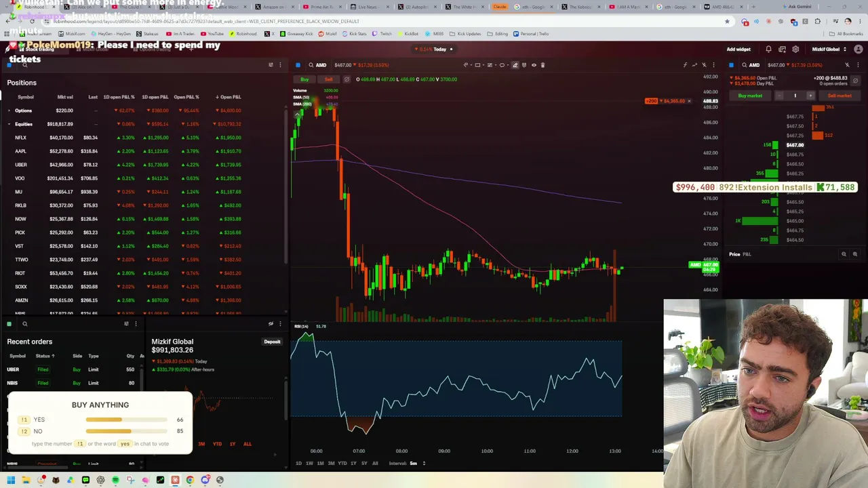The height and width of the screenshot is (488, 868).
Task: Search within the Recent orders widget
Action: 25,324
